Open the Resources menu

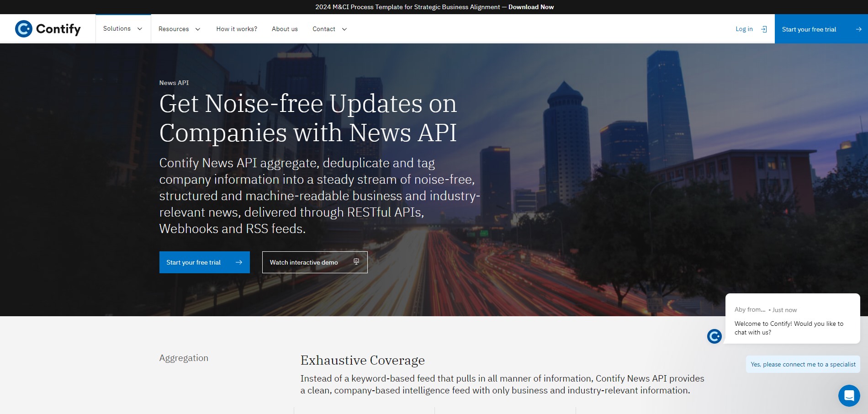pos(180,29)
